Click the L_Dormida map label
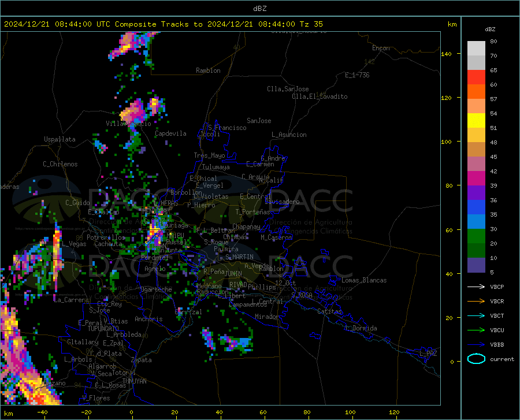The width and height of the screenshot is (520, 420). pyautogui.click(x=361, y=328)
